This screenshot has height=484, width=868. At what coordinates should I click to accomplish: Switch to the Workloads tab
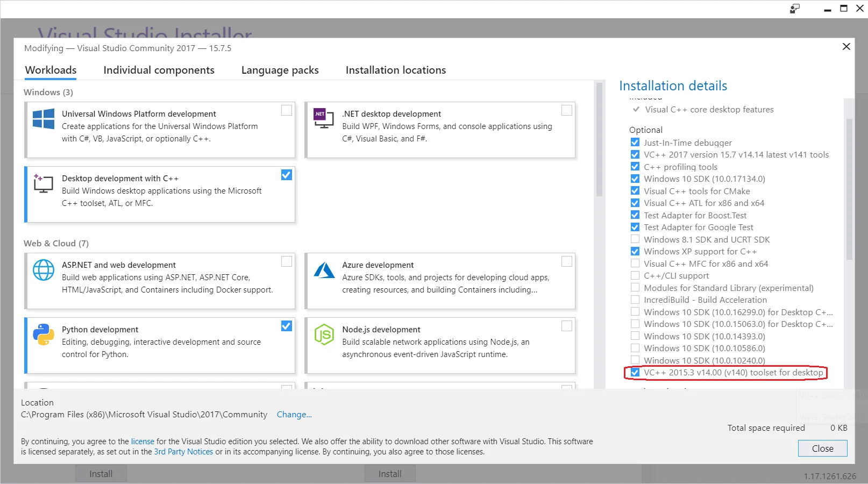pos(51,70)
